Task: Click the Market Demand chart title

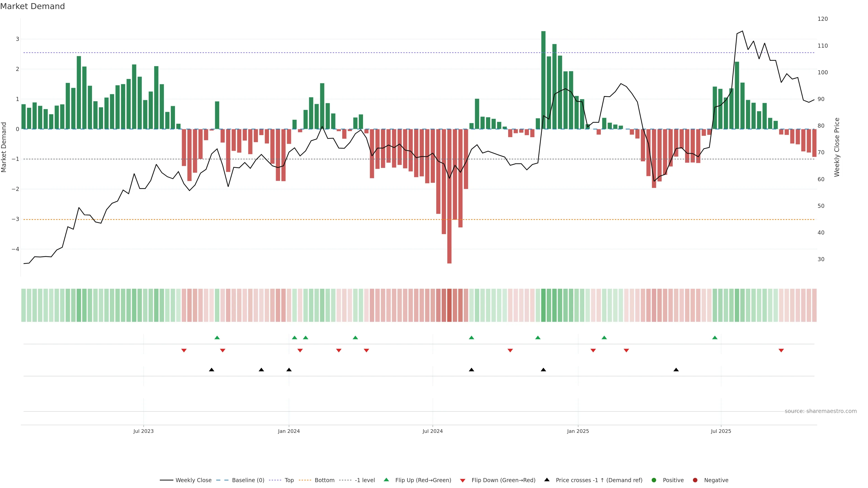Action: click(x=32, y=6)
